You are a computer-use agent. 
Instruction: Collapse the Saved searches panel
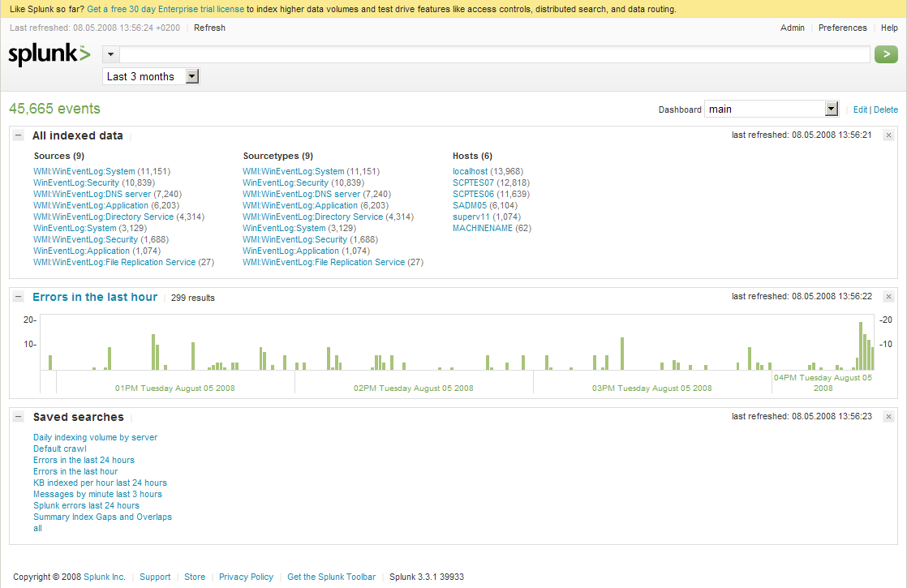pyautogui.click(x=19, y=416)
